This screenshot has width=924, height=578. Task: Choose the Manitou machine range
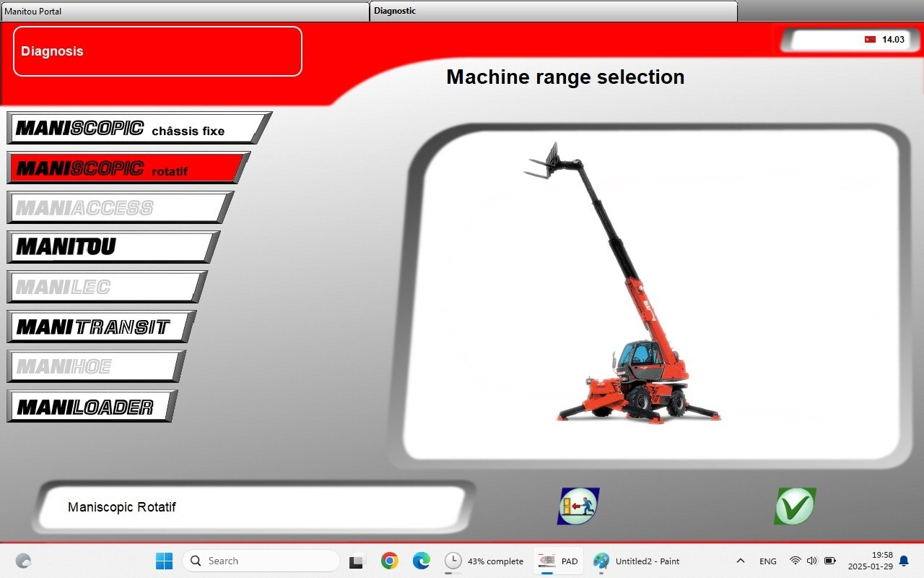pyautogui.click(x=113, y=247)
